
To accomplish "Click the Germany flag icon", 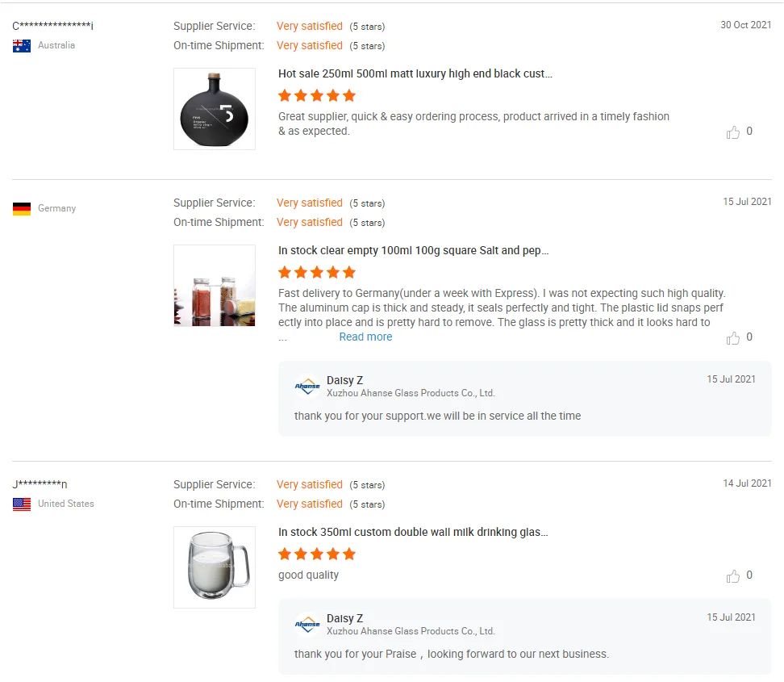I will [x=22, y=209].
